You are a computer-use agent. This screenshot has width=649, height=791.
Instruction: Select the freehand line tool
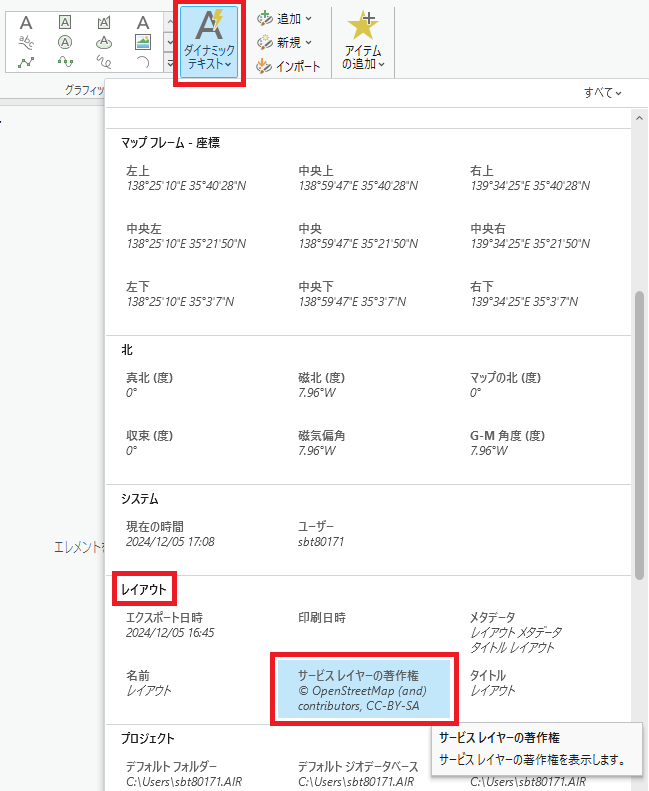[x=104, y=63]
